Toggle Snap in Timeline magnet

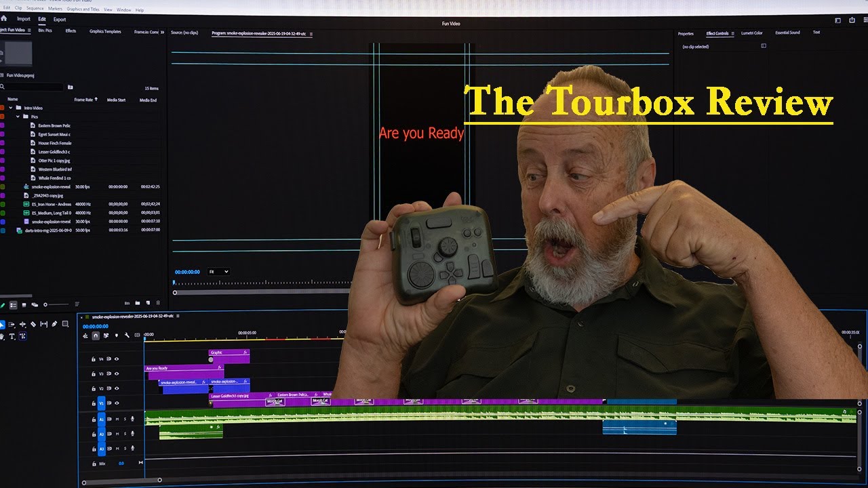pos(96,335)
